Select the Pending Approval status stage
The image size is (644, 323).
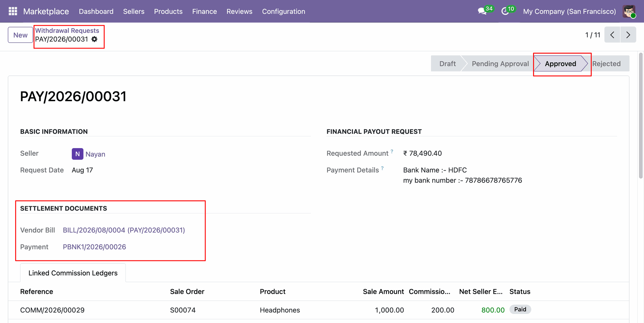pyautogui.click(x=500, y=64)
